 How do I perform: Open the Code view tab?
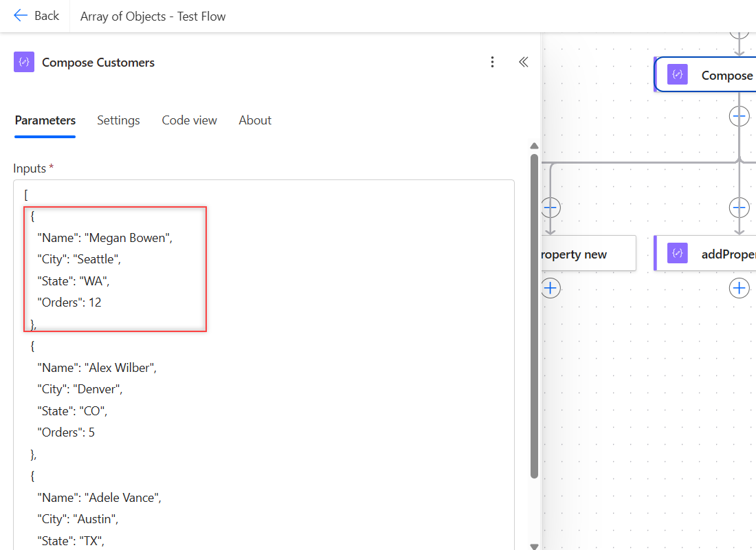point(190,120)
